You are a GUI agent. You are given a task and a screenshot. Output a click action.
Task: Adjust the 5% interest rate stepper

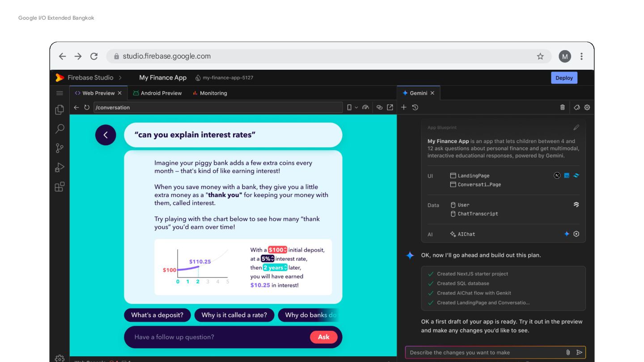tap(267, 259)
